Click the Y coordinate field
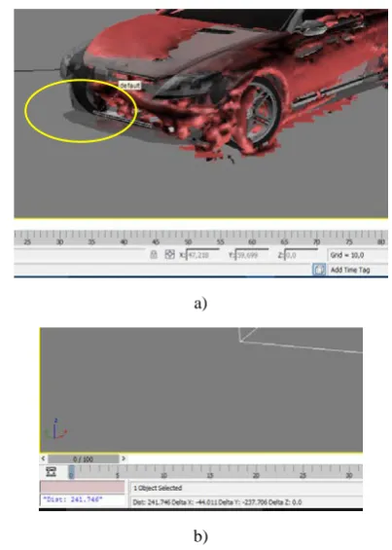Image resolution: width=392 pixels, height=550 pixels. click(x=251, y=255)
